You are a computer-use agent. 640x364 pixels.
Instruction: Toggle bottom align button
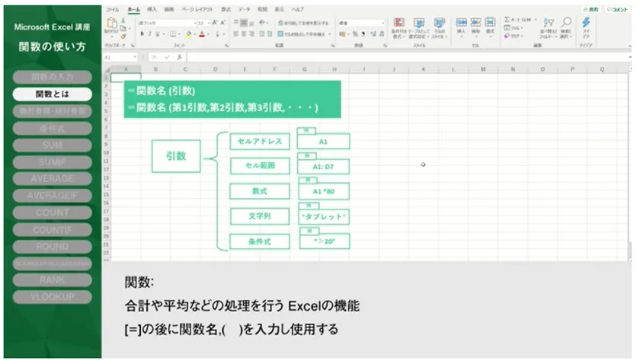(x=251, y=23)
